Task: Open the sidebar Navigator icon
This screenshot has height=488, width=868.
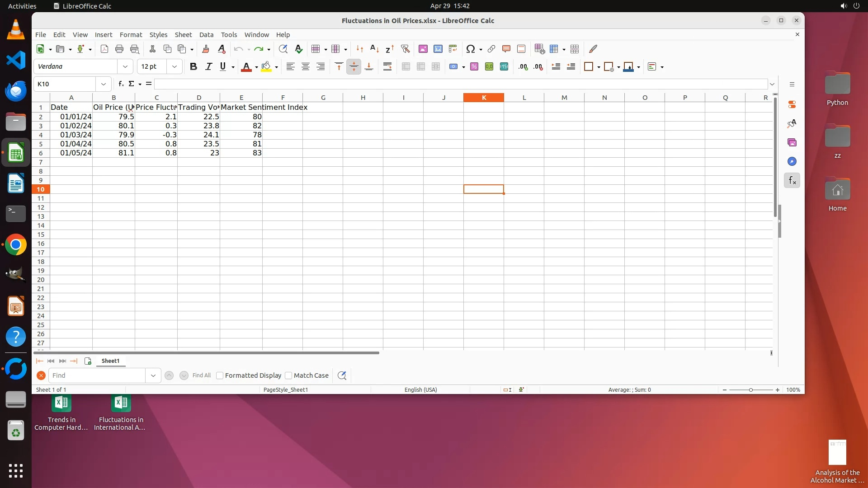Action: coord(792,162)
